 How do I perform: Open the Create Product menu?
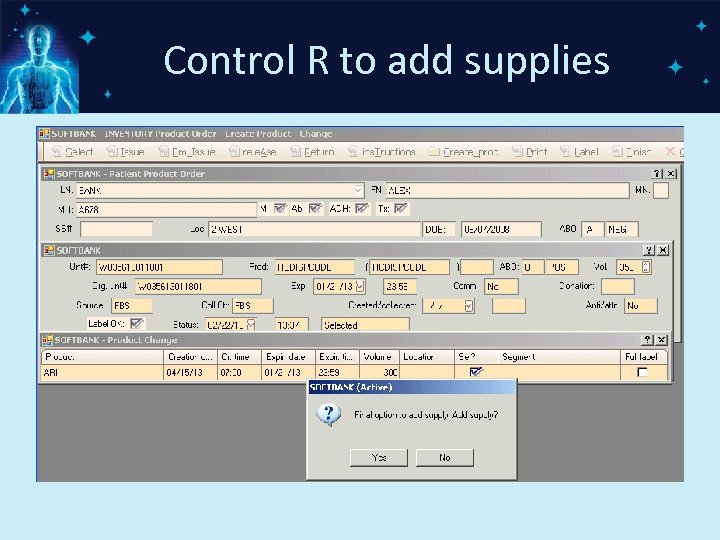click(258, 134)
